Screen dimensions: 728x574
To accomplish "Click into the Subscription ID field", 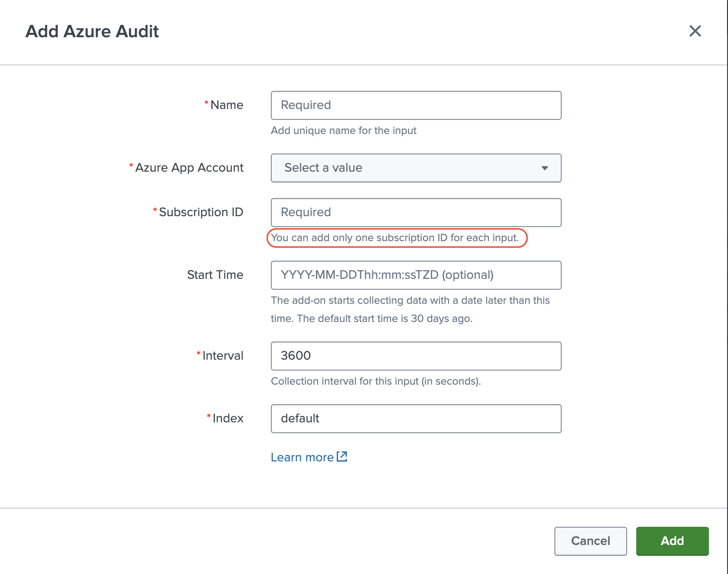I will tap(415, 213).
